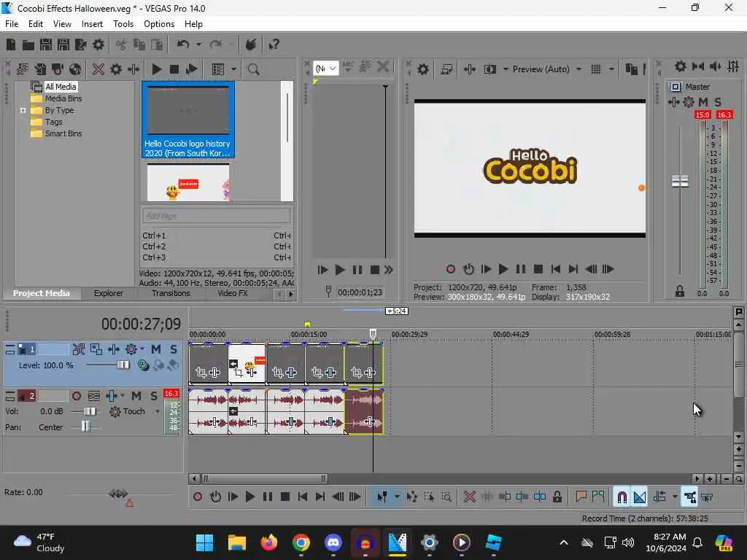Expand the By Type folder in media tree
The height and width of the screenshot is (560, 747).
pyautogui.click(x=23, y=110)
